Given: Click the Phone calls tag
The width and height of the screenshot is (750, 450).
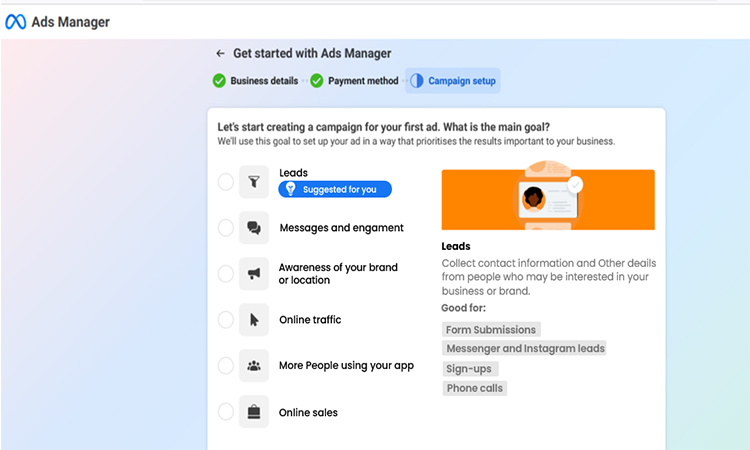Looking at the screenshot, I should [474, 388].
